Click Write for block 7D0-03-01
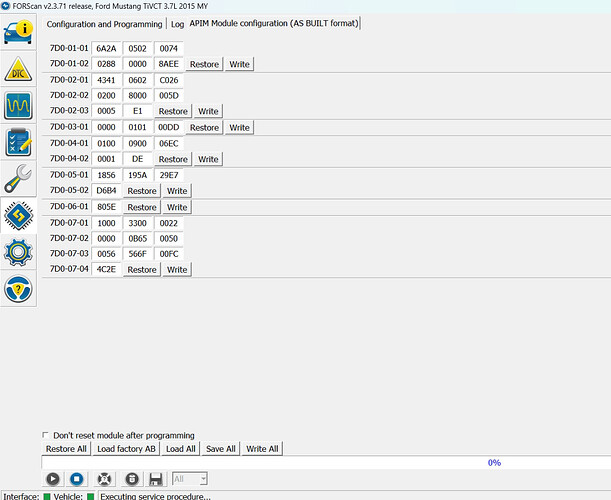Image resolution: width=611 pixels, height=500 pixels. point(239,128)
